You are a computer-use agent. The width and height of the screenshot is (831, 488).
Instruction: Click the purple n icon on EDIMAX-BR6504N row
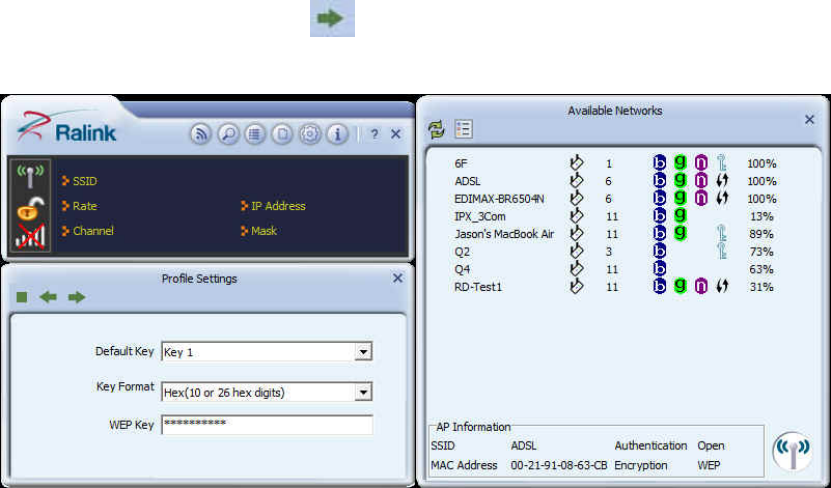pyautogui.click(x=701, y=199)
